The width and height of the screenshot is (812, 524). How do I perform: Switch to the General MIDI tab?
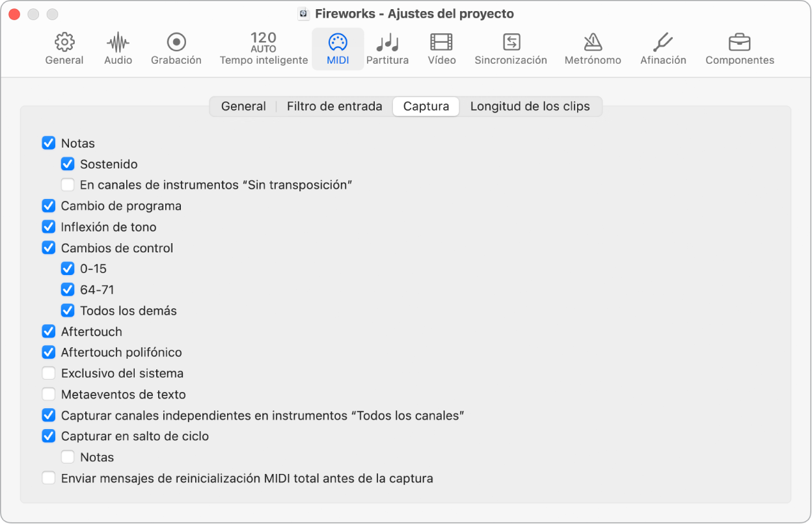click(x=243, y=107)
